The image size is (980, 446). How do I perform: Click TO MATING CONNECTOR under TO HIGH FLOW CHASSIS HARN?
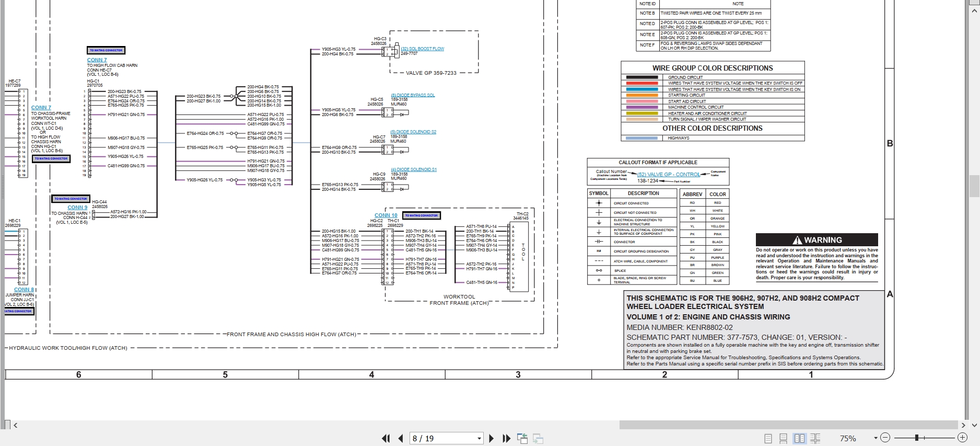point(51,158)
